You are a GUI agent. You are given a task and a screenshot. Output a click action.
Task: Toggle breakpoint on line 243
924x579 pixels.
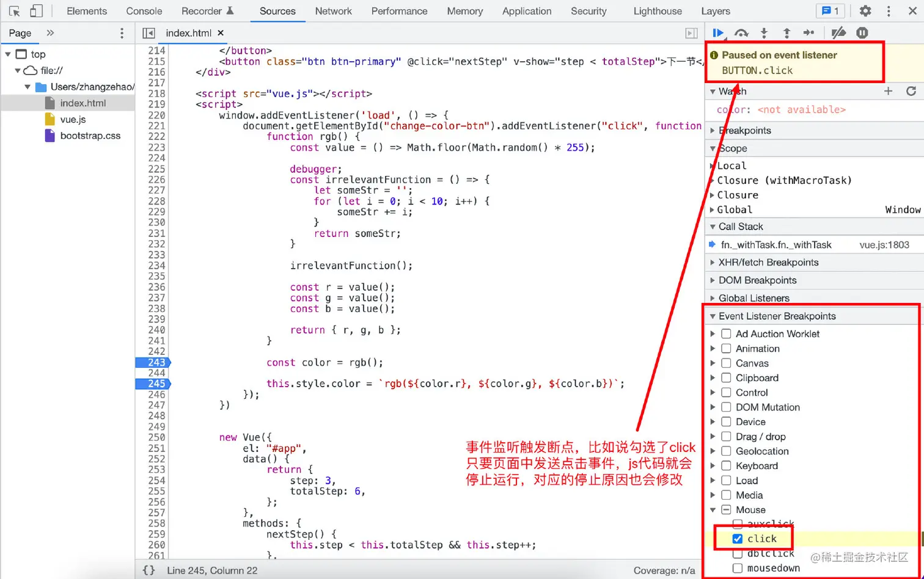click(153, 362)
